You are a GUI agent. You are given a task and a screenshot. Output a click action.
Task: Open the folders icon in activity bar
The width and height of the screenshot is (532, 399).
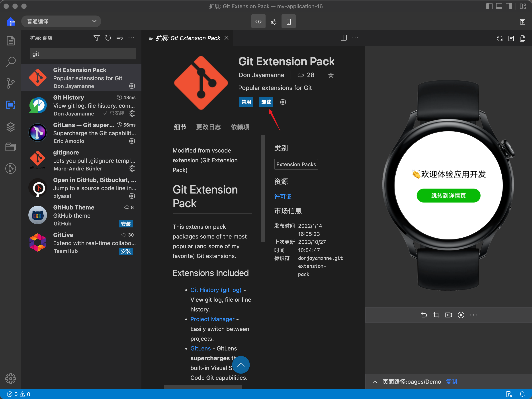pyautogui.click(x=11, y=147)
